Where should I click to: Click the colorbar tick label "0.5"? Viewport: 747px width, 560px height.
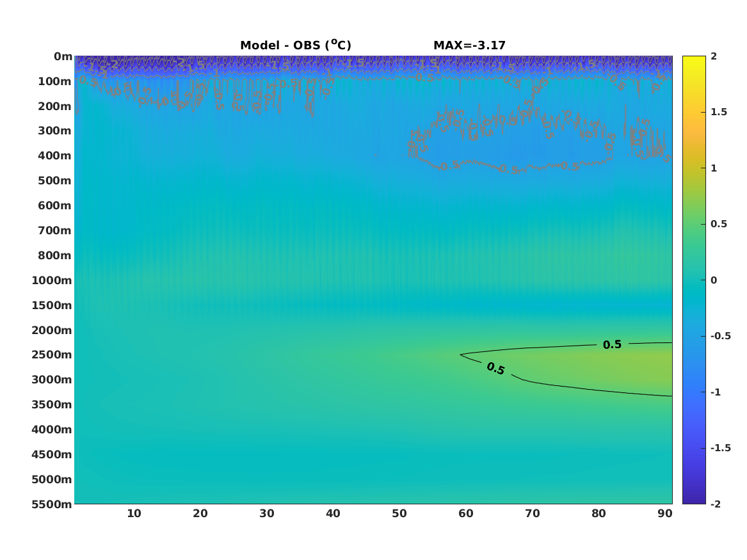click(x=719, y=224)
